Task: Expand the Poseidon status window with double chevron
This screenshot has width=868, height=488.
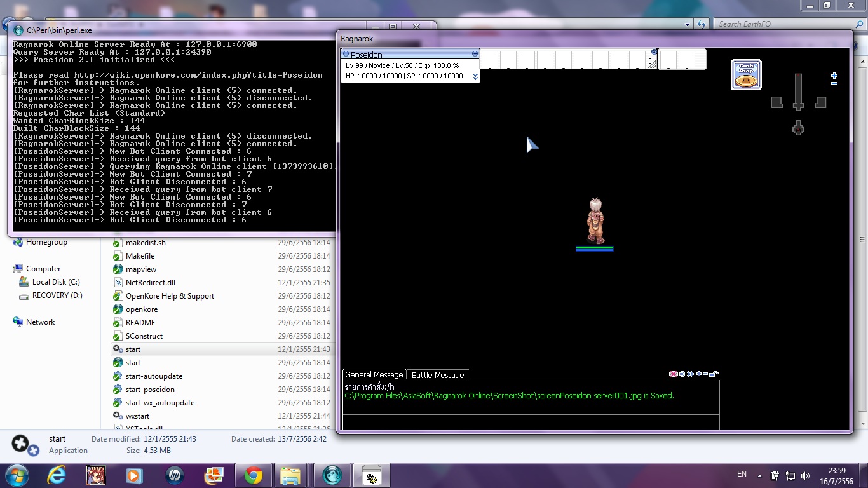Action: [475, 76]
